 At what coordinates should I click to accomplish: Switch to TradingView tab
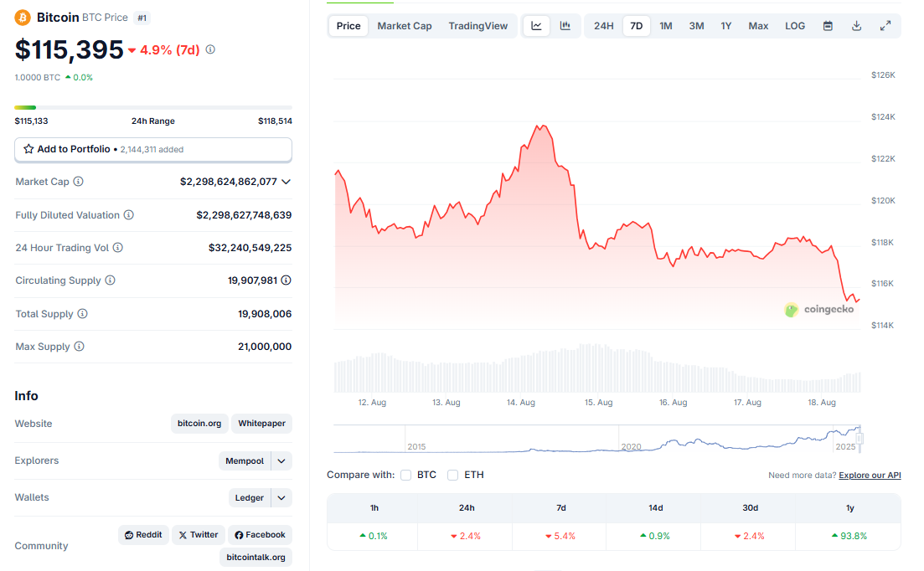(477, 26)
